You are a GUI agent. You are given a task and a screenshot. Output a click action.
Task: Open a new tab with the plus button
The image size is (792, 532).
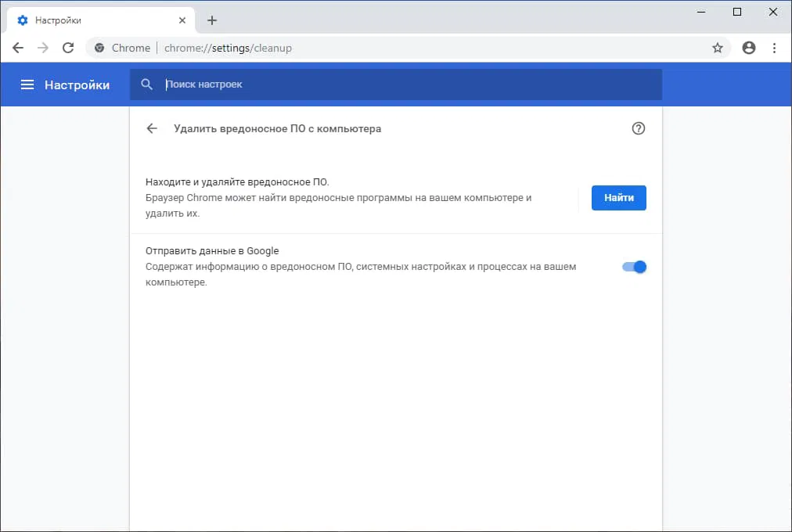click(211, 20)
